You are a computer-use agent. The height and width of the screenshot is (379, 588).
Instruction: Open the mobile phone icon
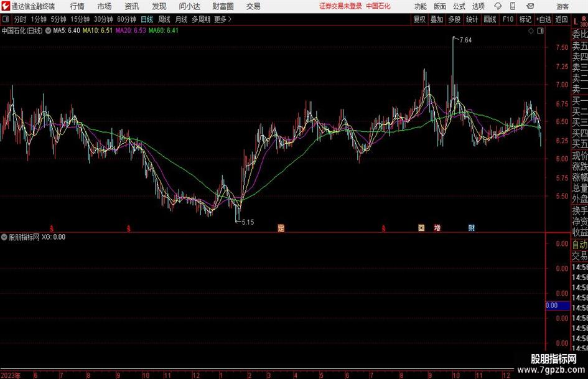(x=513, y=6)
